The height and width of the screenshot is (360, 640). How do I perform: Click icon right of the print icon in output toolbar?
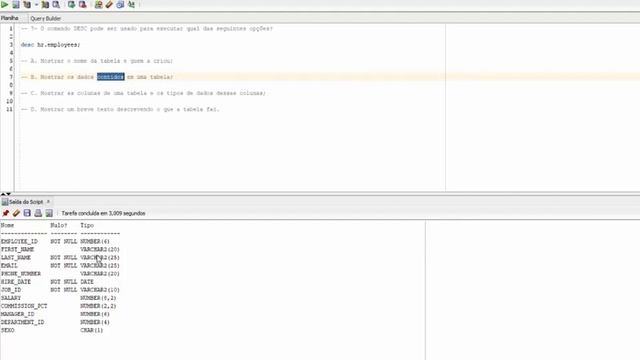[x=49, y=213]
